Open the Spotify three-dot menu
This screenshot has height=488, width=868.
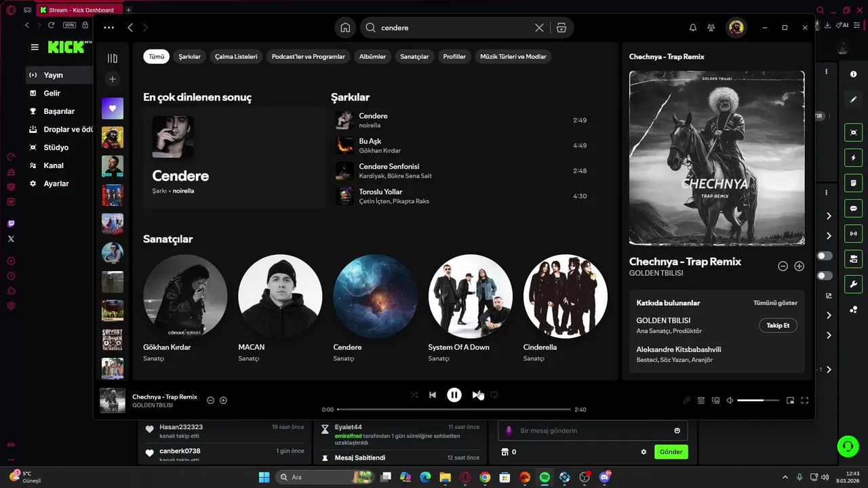pyautogui.click(x=108, y=28)
